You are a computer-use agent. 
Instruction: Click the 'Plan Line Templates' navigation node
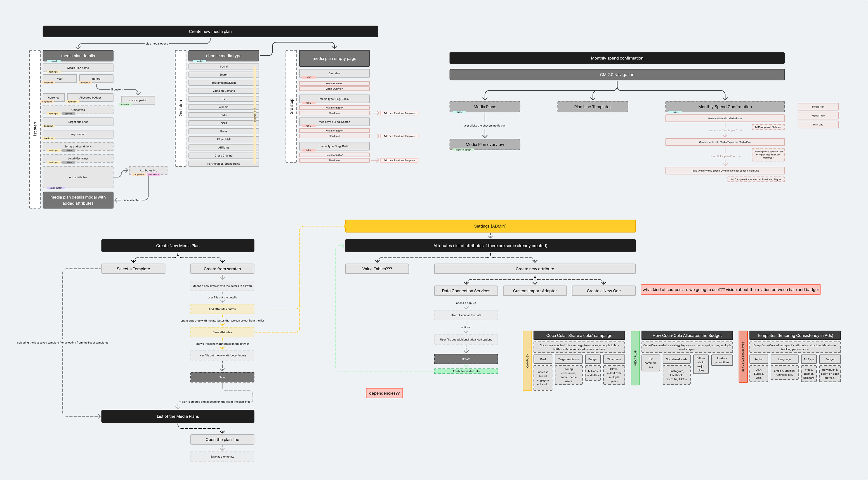592,107
